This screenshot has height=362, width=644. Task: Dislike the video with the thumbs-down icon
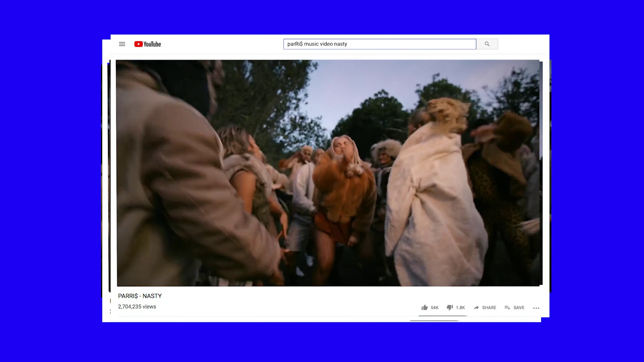coord(450,308)
